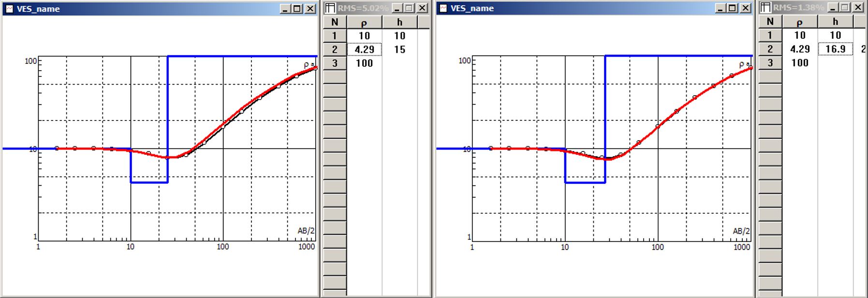Click the RMS=5.02% title text
The image size is (868, 298).
pyautogui.click(x=363, y=8)
